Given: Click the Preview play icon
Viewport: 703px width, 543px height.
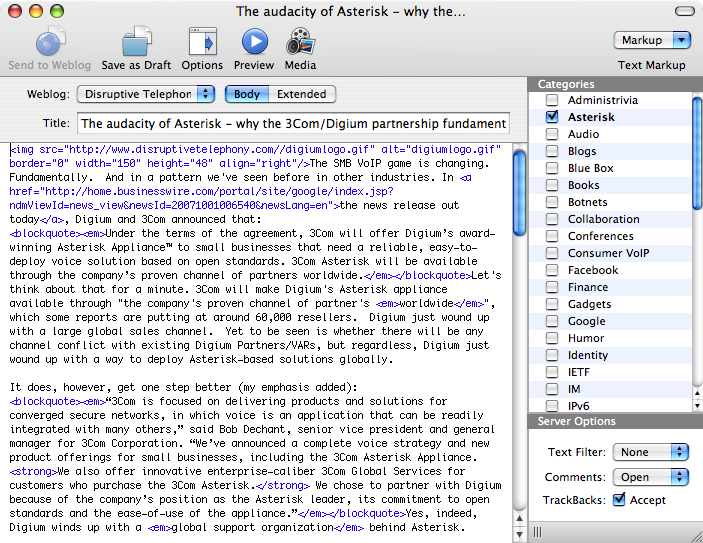Looking at the screenshot, I should [x=254, y=42].
